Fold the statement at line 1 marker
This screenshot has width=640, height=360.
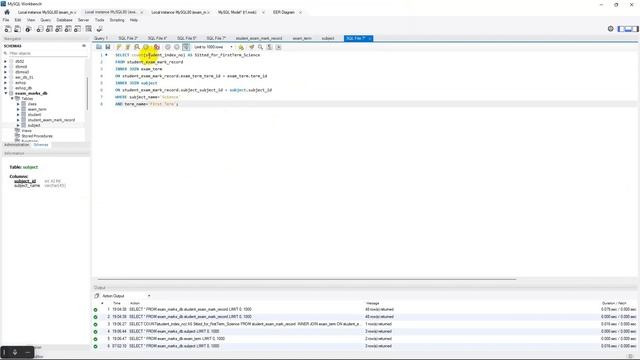[106, 55]
